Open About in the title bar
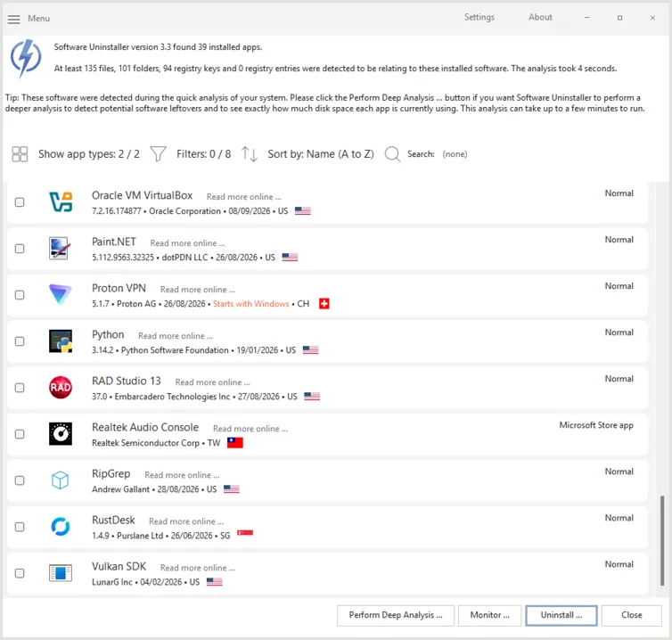This screenshot has width=672, height=640. click(540, 17)
